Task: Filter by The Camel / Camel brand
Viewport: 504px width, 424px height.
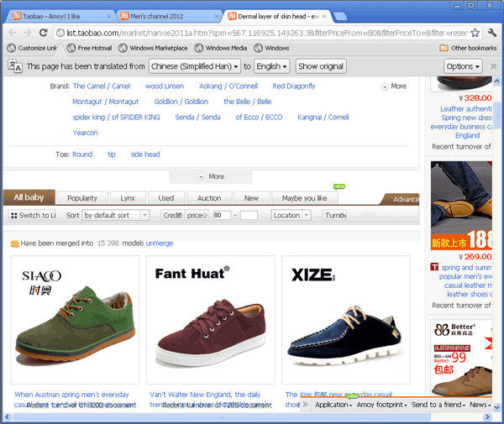Action: pyautogui.click(x=102, y=86)
